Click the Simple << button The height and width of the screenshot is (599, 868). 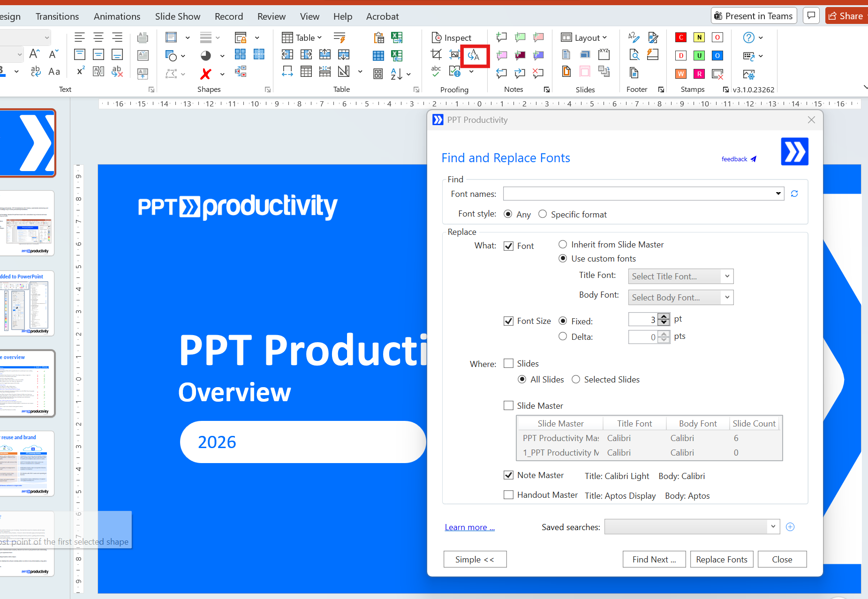475,559
